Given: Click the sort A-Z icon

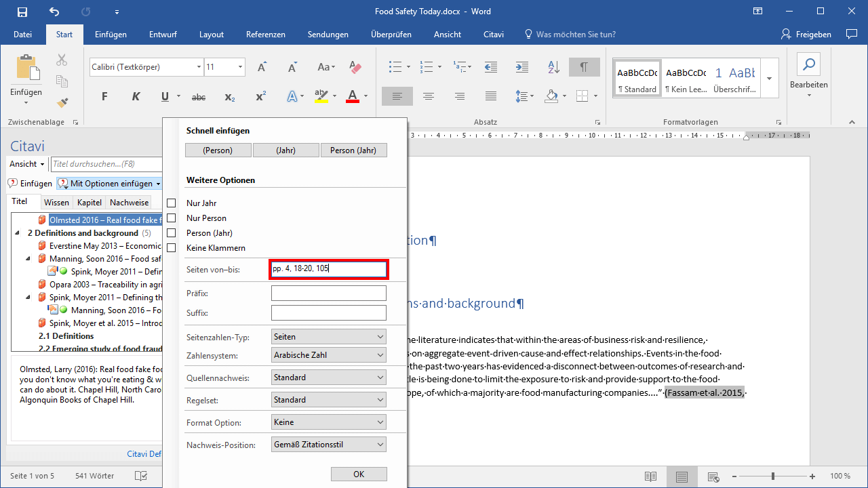Looking at the screenshot, I should coord(553,67).
